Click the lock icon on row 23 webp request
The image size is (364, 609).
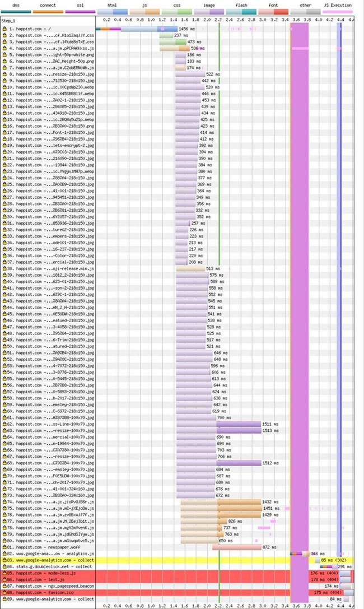(4, 171)
